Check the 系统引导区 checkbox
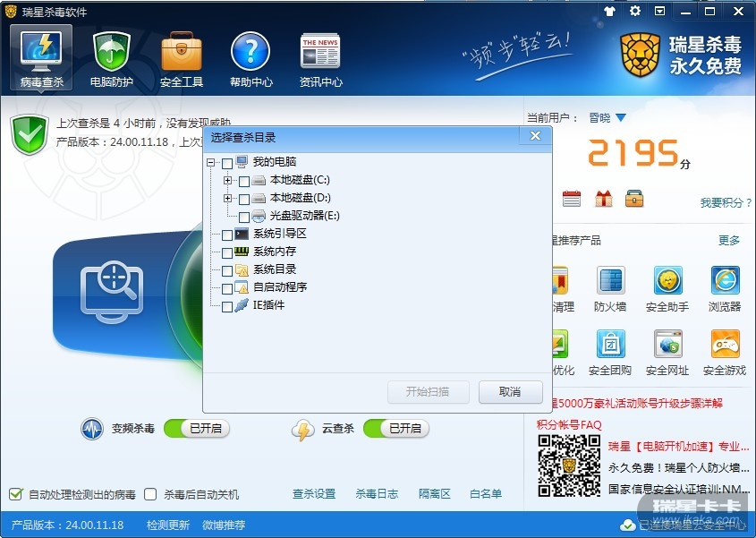The image size is (756, 538). [x=227, y=235]
